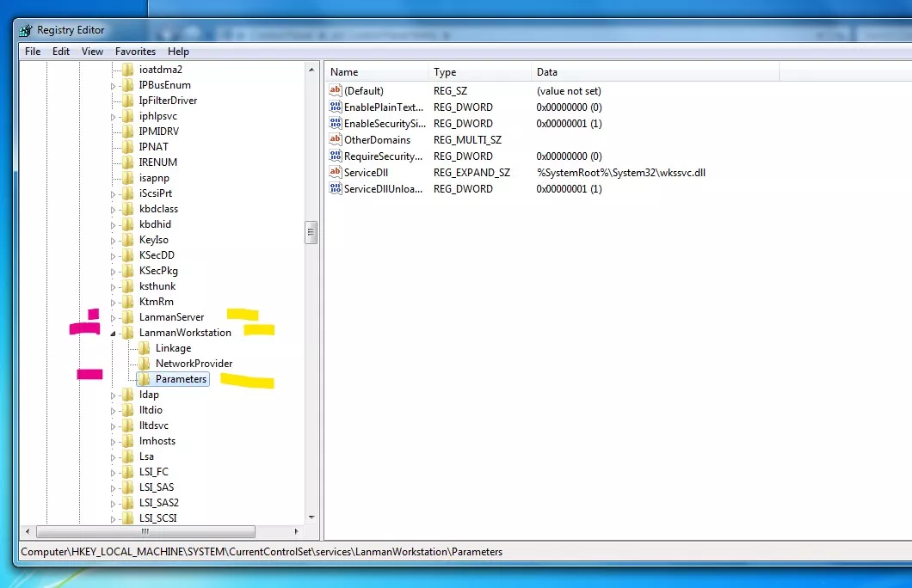Open the Favorites menu
This screenshot has height=588, width=912.
(135, 51)
